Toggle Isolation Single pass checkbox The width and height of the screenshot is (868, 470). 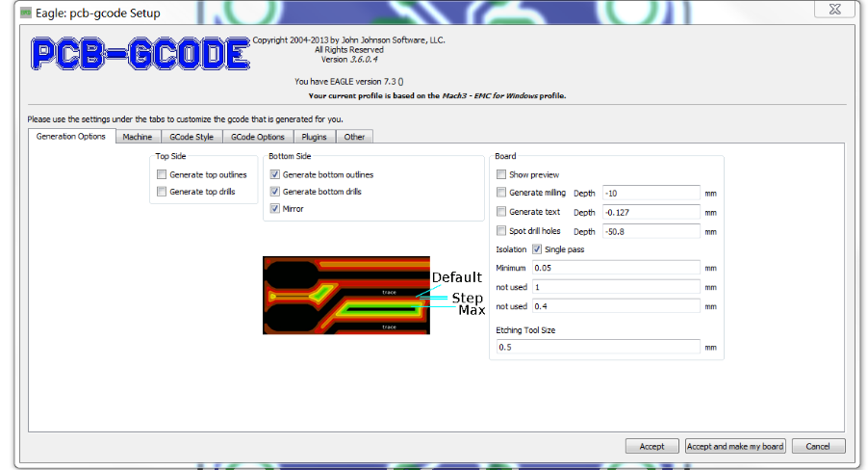click(537, 249)
